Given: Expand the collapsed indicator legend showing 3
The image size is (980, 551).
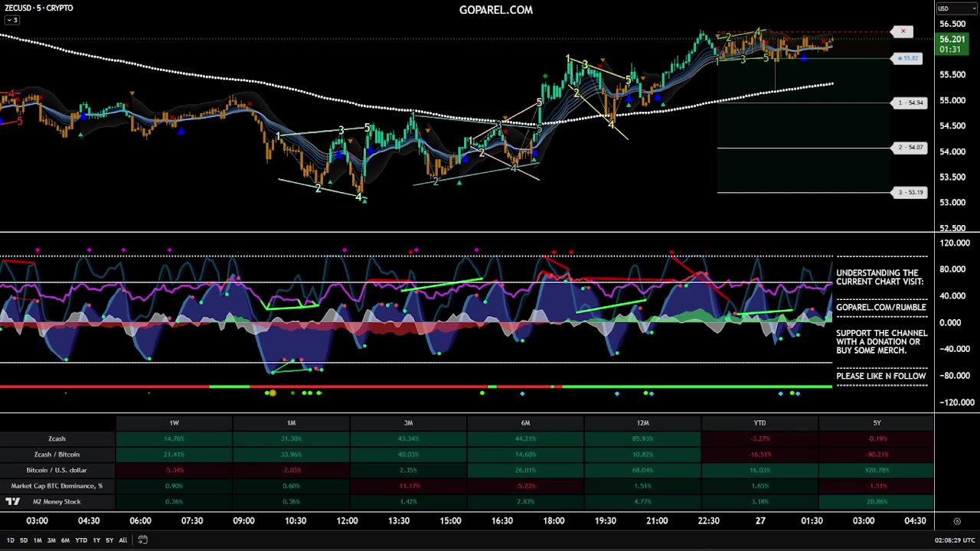Looking at the screenshot, I should click(11, 20).
